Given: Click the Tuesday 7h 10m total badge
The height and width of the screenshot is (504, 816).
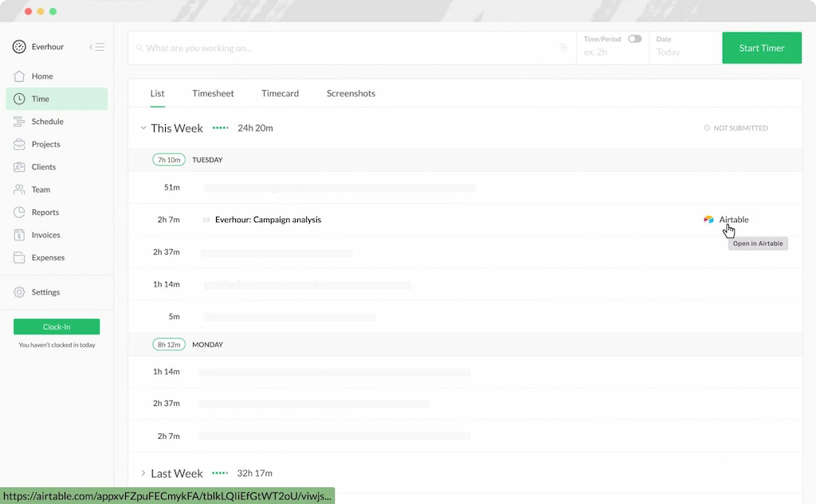Looking at the screenshot, I should 169,160.
